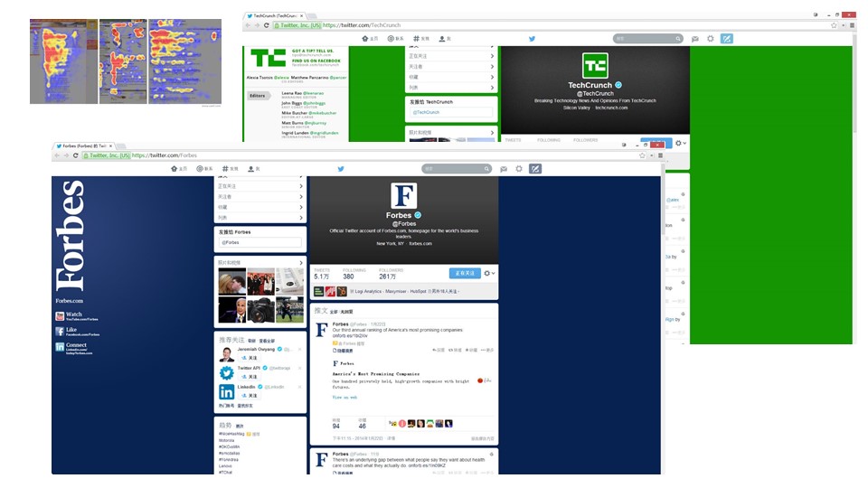Reload the Forbes Twitter page
The height and width of the screenshot is (488, 868).
75,155
